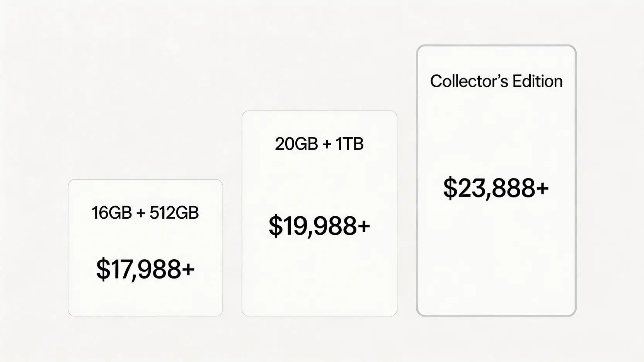Click the $17,988+ price text
This screenshot has height=362, width=644.
click(145, 269)
